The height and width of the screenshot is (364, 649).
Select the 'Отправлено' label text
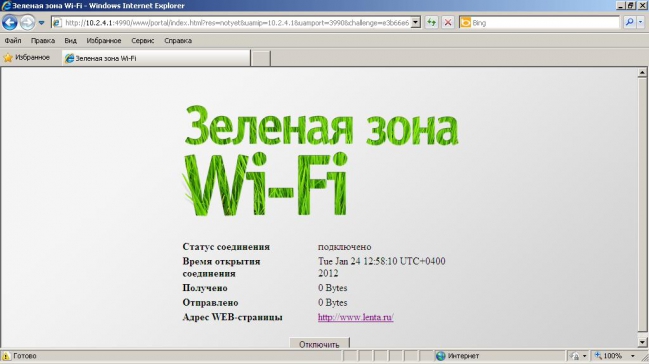pyautogui.click(x=210, y=303)
